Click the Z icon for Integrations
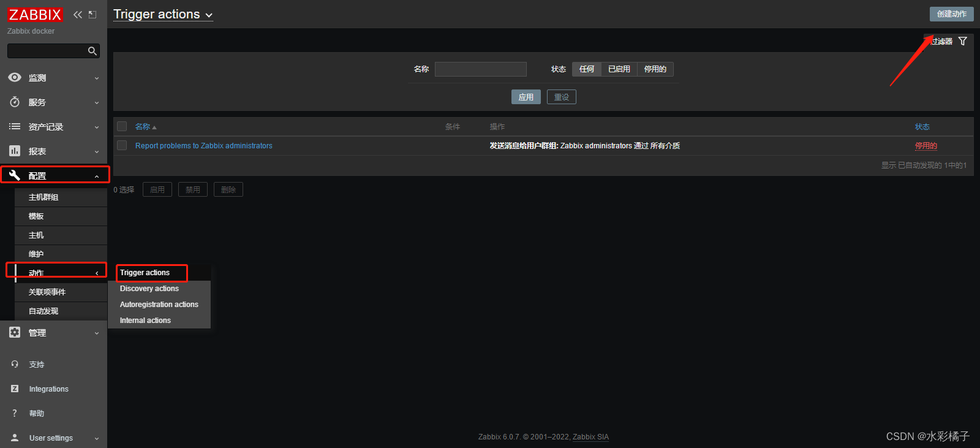 (15, 389)
